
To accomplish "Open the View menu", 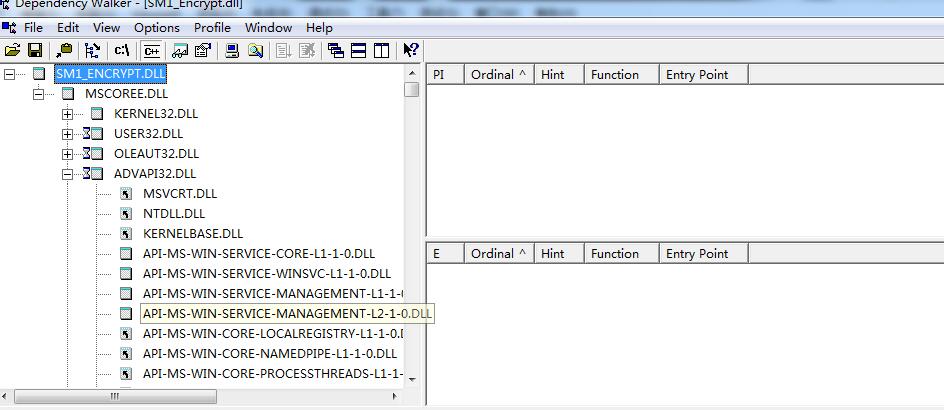I will (107, 28).
